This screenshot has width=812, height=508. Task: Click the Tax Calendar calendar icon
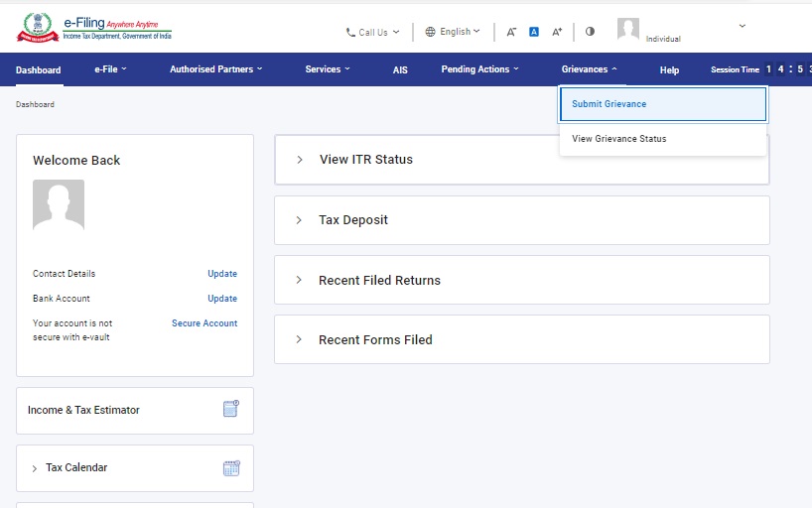pyautogui.click(x=231, y=468)
